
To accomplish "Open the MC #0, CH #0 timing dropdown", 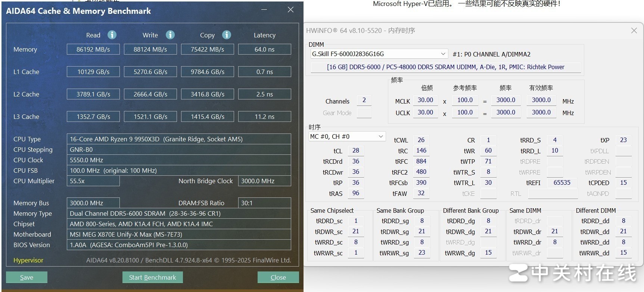I will 347,136.
